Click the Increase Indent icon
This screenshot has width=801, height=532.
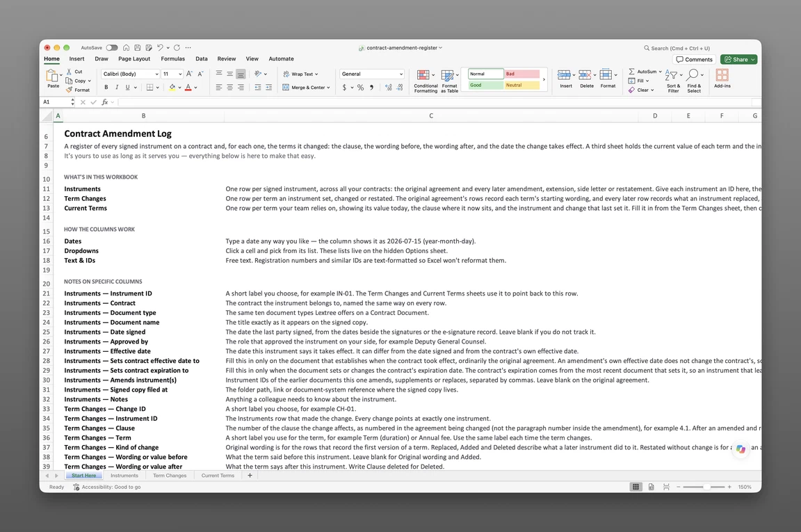(268, 88)
